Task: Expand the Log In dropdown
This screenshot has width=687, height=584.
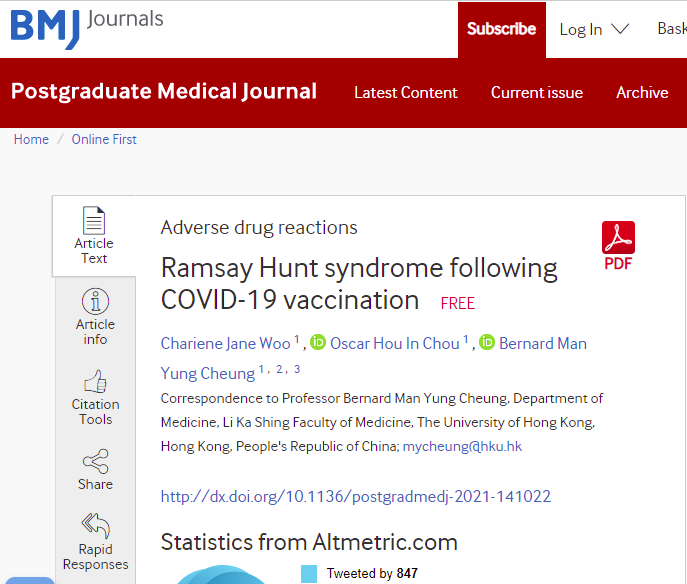Action: click(594, 29)
